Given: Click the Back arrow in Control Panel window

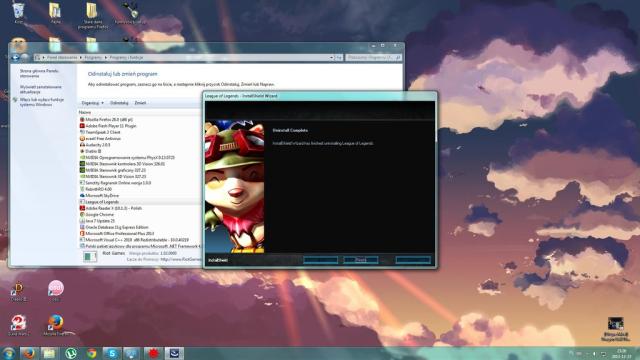Looking at the screenshot, I should (x=16, y=58).
